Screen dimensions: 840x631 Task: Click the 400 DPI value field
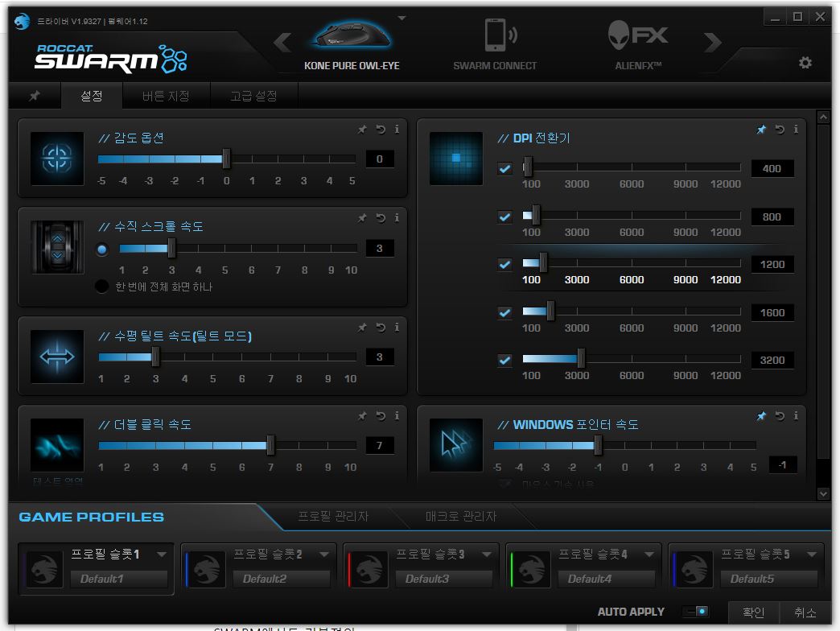click(x=772, y=169)
